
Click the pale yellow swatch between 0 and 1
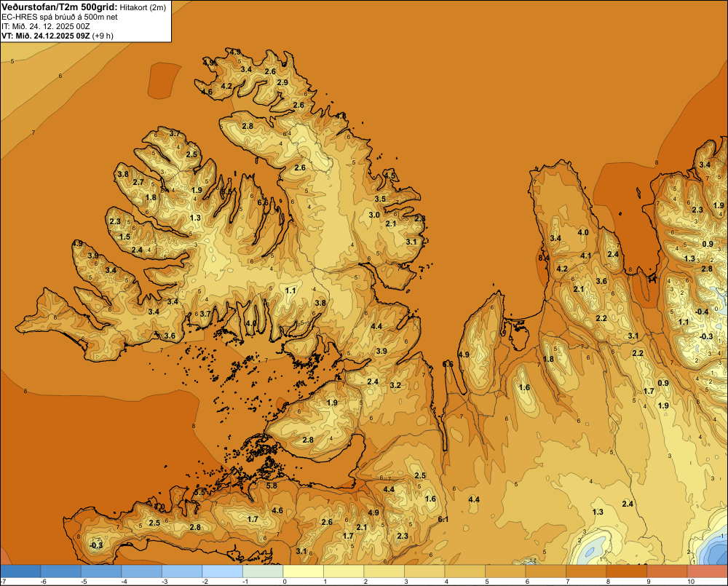click(x=303, y=571)
